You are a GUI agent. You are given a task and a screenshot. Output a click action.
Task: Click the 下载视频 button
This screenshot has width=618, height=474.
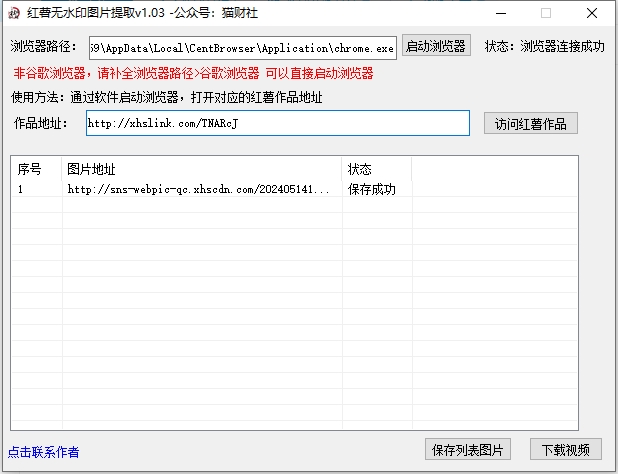click(566, 450)
